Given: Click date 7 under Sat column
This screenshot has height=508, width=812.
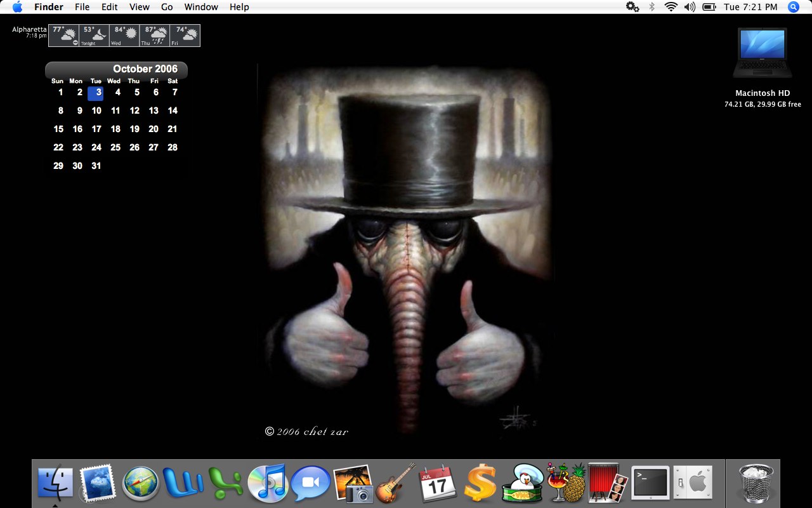Looking at the screenshot, I should (x=174, y=92).
